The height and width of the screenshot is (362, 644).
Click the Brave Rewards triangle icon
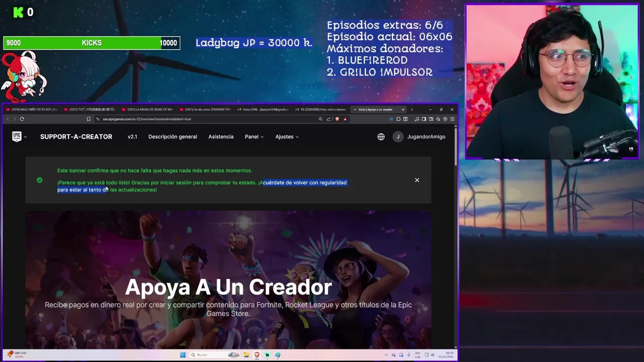345,119
